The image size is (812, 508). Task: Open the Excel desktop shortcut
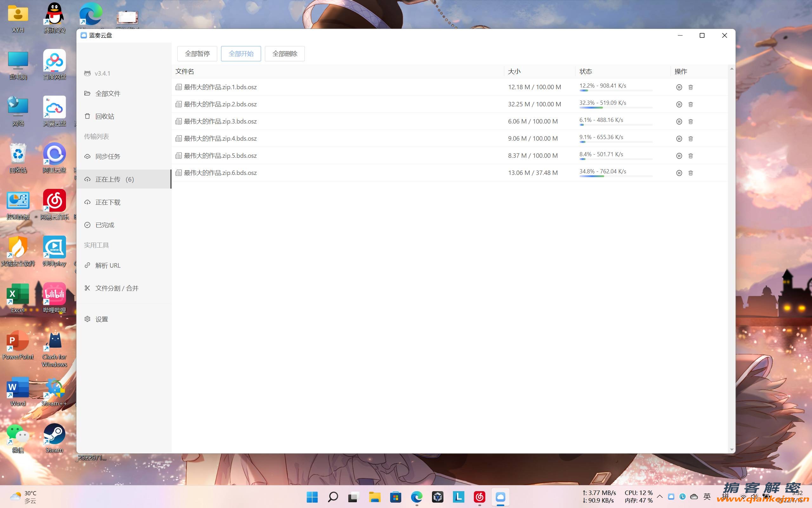coord(18,298)
